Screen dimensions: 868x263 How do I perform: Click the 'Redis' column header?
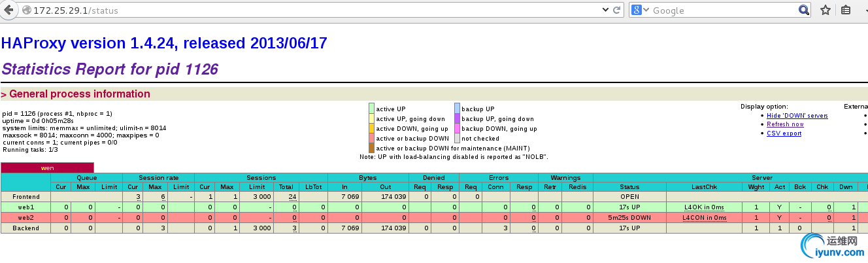pos(576,187)
